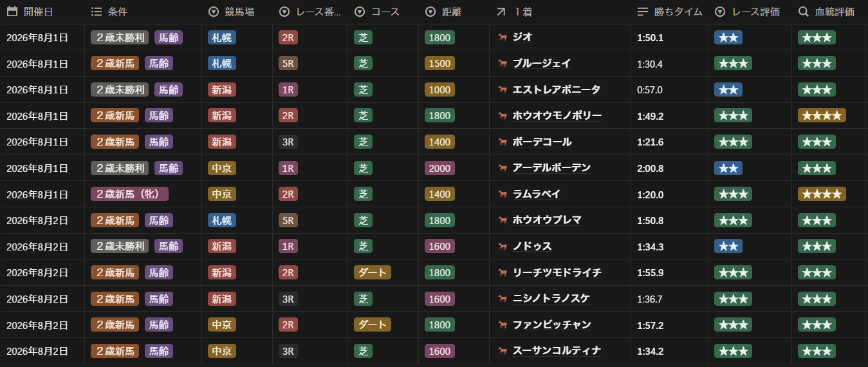This screenshot has width=868, height=367.
Task: Click the ダート course tag in ファンビッチャン row
Action: click(373, 325)
